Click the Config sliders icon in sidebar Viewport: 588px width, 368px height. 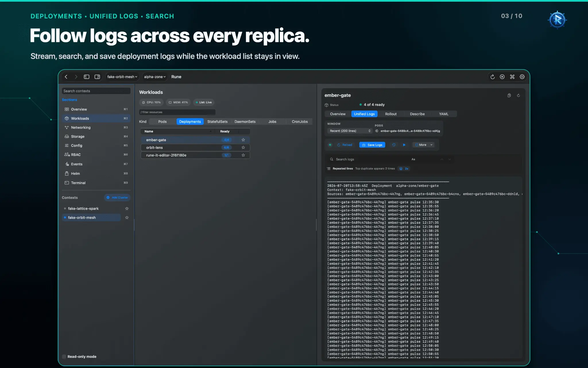pyautogui.click(x=67, y=145)
